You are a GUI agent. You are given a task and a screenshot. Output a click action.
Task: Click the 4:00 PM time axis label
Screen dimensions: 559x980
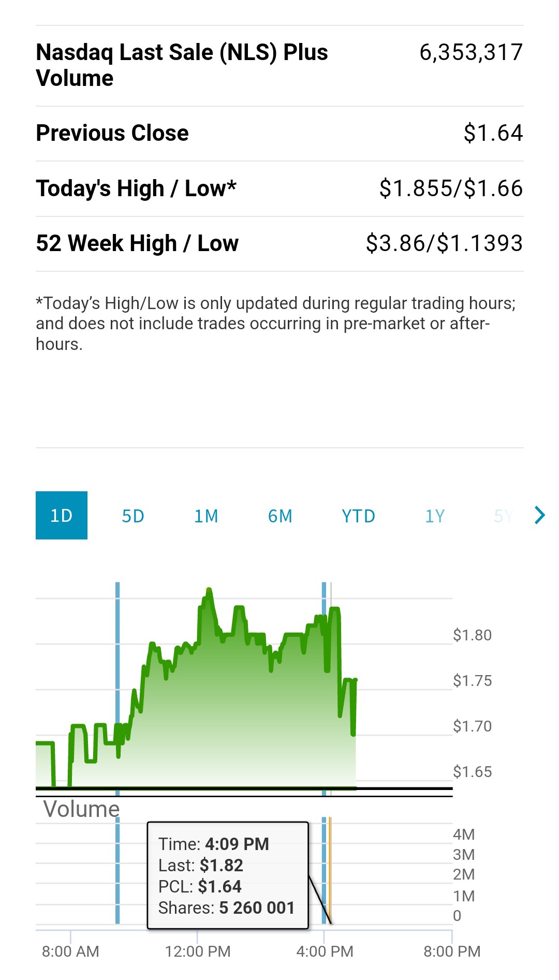tap(325, 952)
